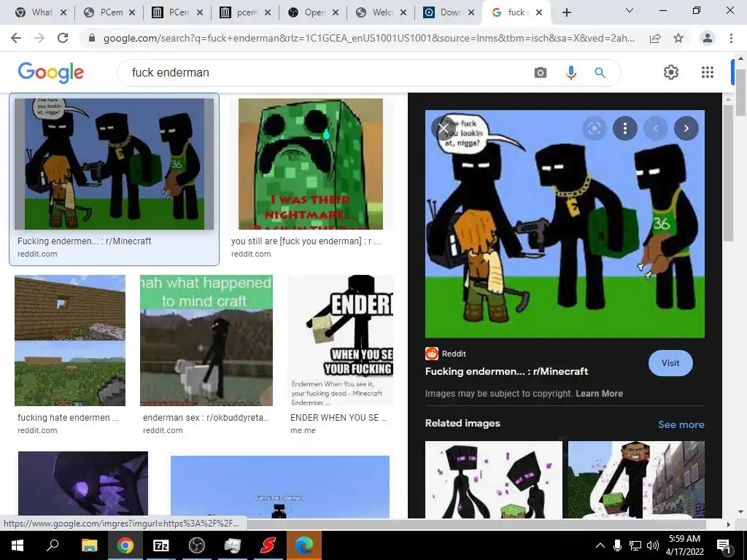This screenshot has height=560, width=747.
Task: Open second related image with brick wall
Action: (x=636, y=480)
